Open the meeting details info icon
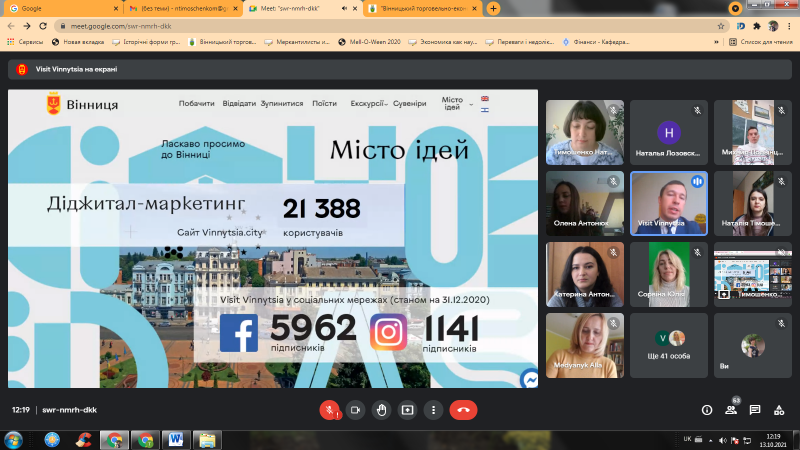 pyautogui.click(x=707, y=410)
